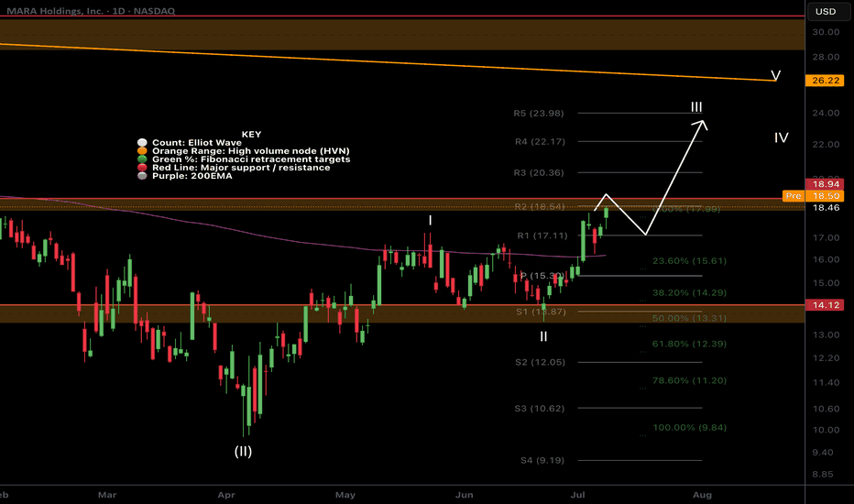Click the 30.00 price axis value
The width and height of the screenshot is (854, 504).
[826, 32]
